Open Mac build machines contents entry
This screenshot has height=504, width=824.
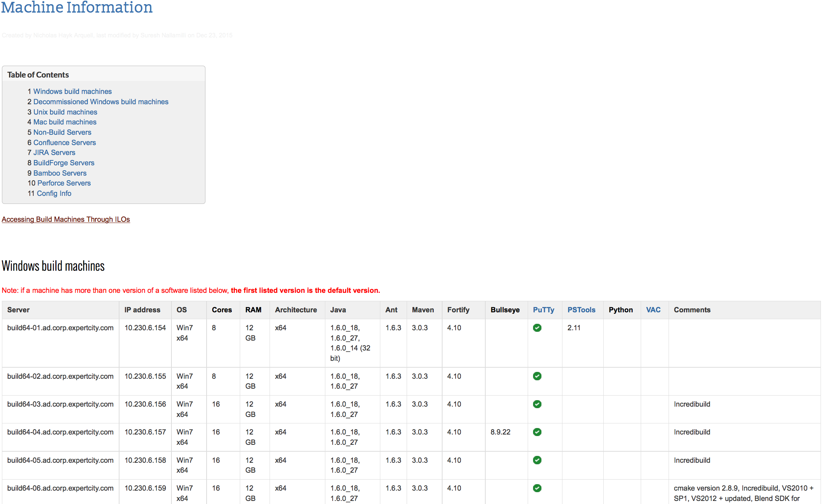65,122
